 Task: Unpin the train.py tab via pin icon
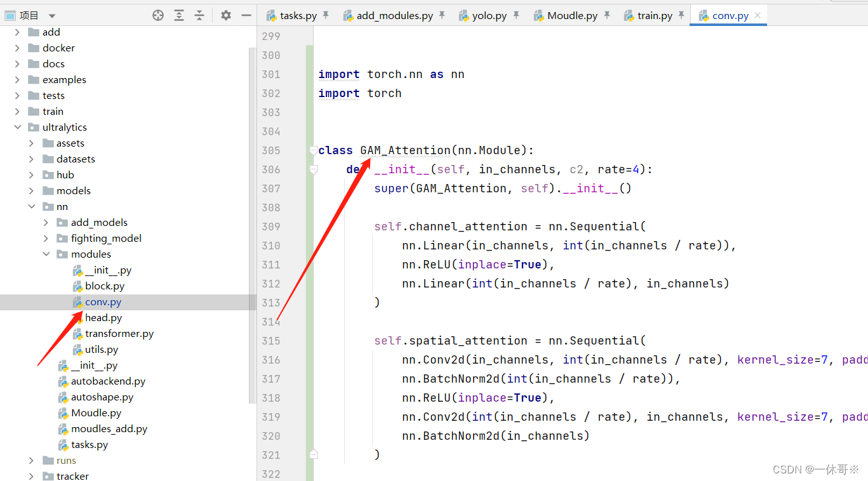[681, 15]
